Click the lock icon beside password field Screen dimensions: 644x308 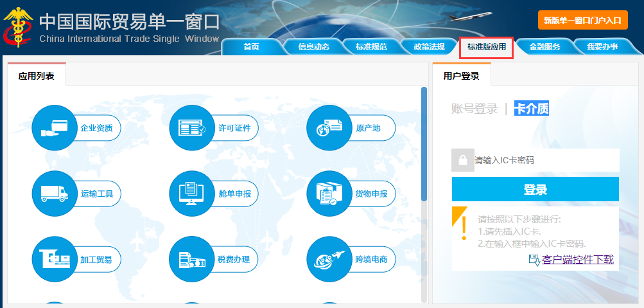click(x=463, y=160)
